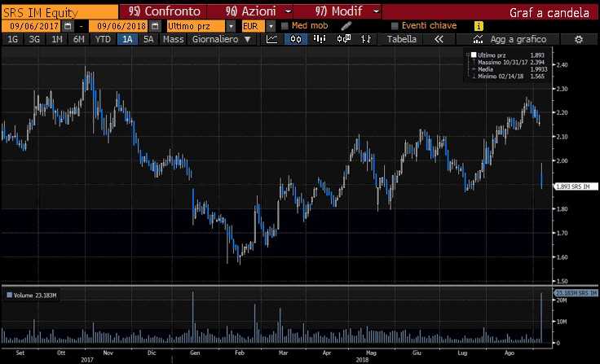Click the 1.50 price axis label

[562, 281]
